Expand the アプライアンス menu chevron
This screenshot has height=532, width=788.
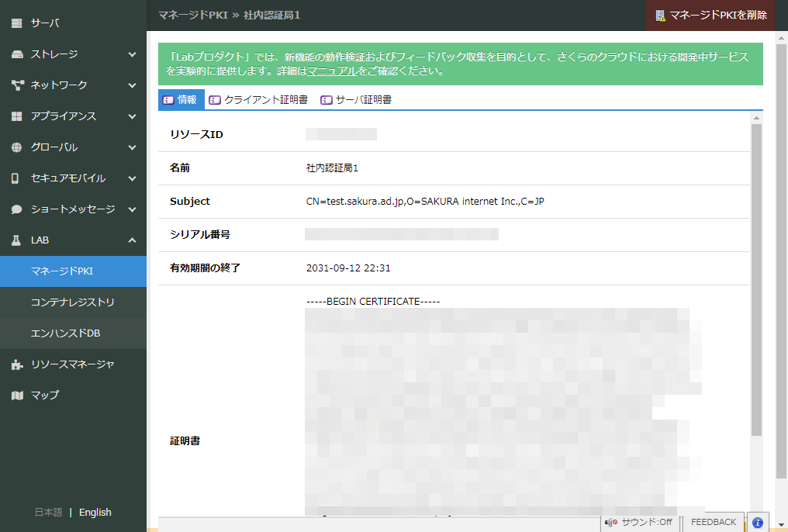[x=132, y=116]
